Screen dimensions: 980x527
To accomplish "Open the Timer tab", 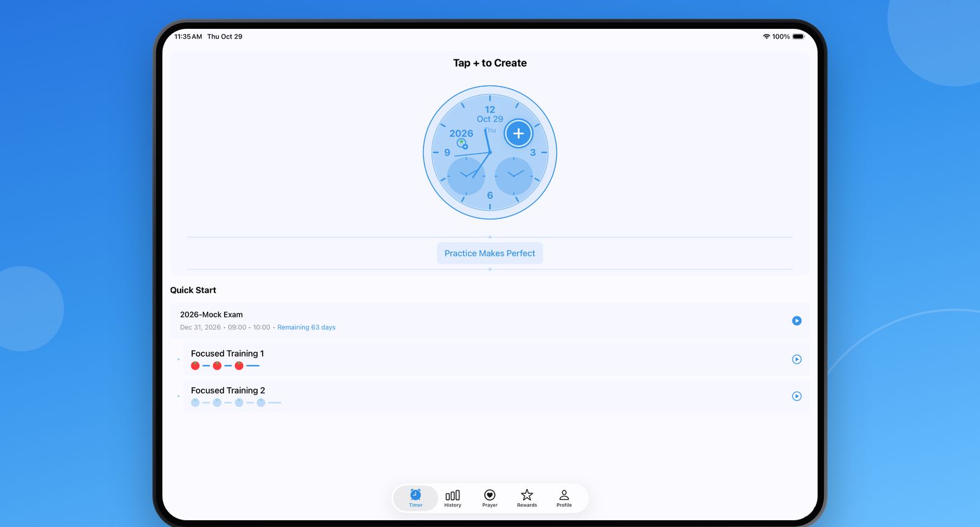I will 416,498.
